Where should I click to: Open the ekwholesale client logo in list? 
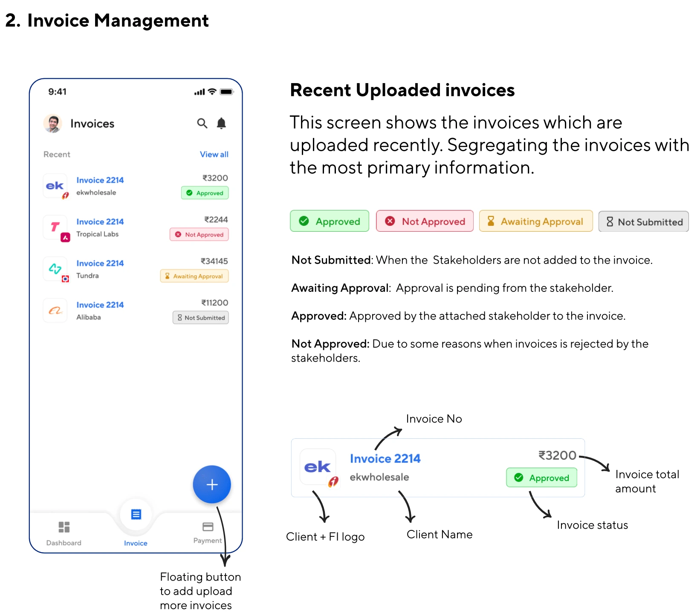tap(55, 186)
